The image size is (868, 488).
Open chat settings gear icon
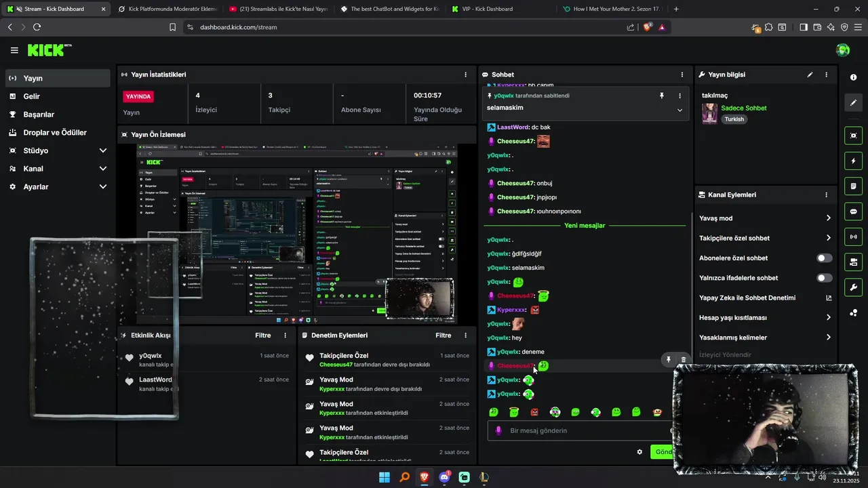click(639, 452)
